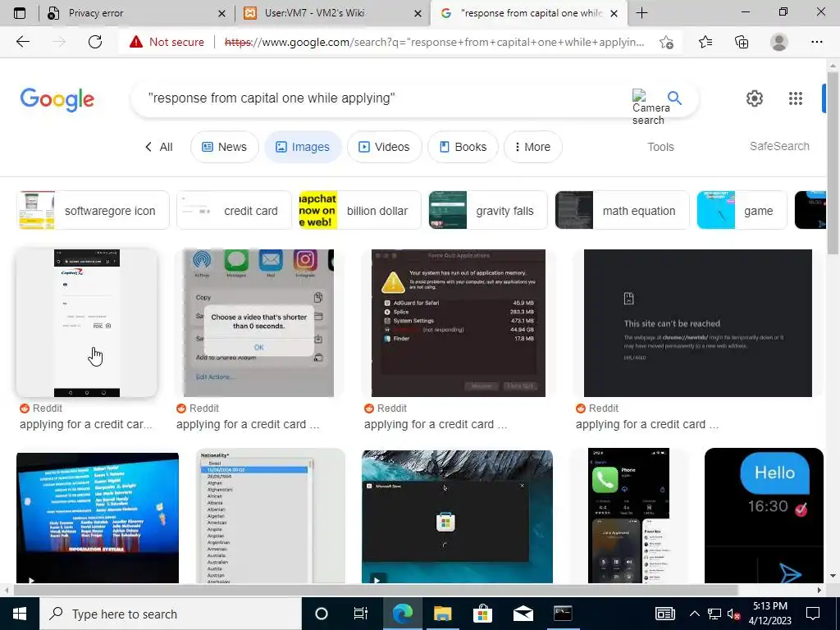Click the credit card suggestion chip

[234, 210]
